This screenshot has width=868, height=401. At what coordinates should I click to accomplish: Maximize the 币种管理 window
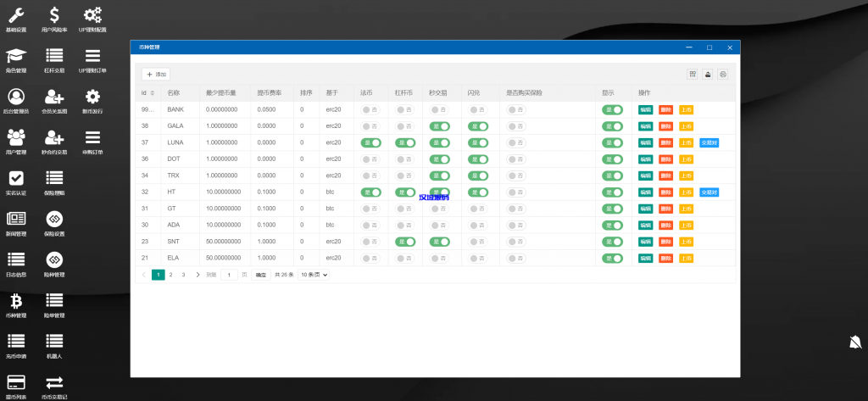(x=709, y=47)
